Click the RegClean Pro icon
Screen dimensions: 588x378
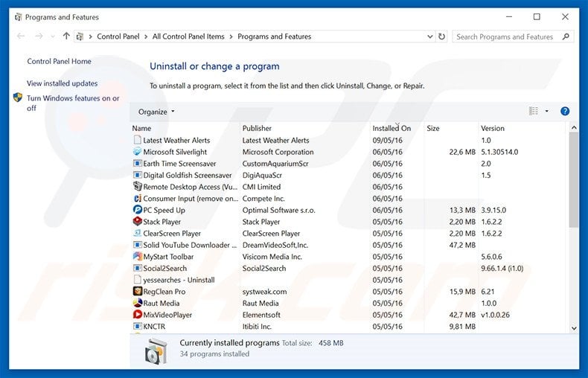click(137, 291)
